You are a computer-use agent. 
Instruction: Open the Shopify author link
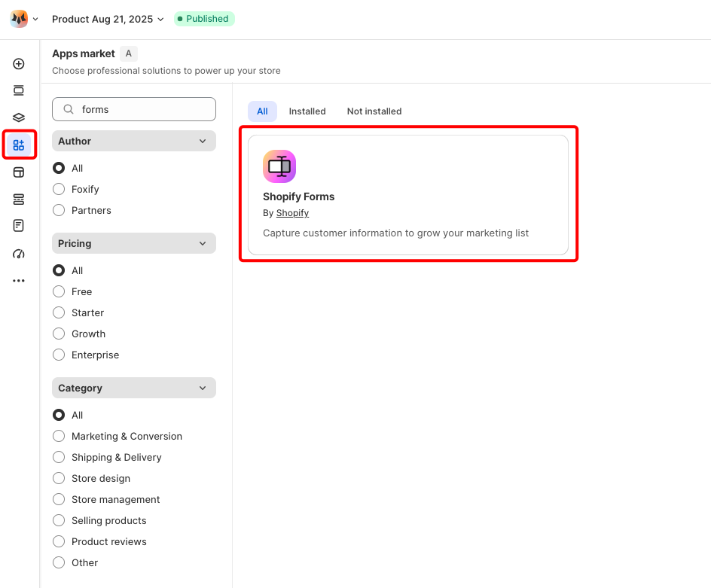click(x=292, y=213)
